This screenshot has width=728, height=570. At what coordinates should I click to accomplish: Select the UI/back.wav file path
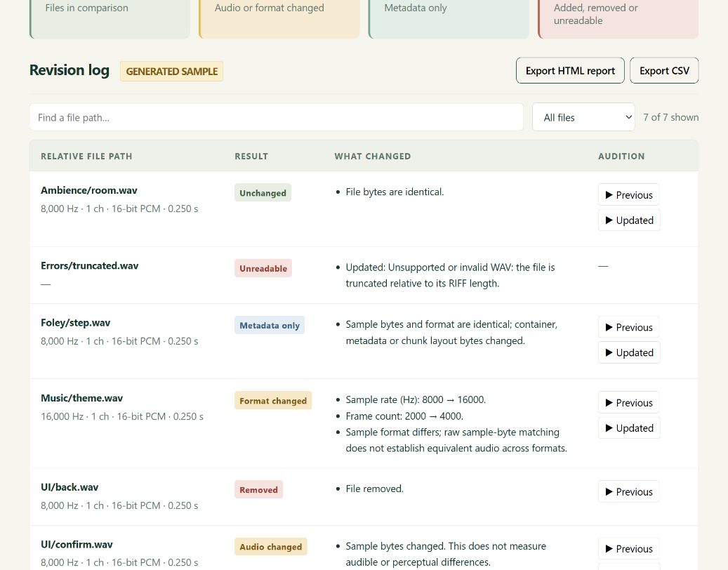point(70,487)
